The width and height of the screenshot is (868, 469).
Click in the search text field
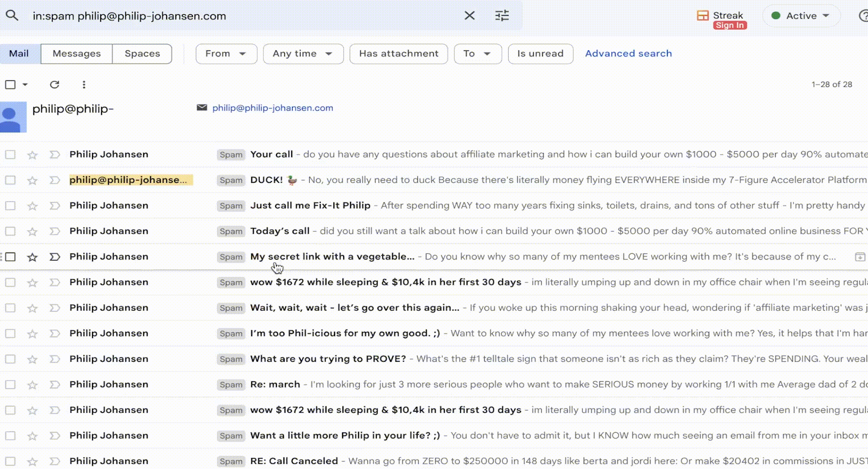tap(243, 16)
